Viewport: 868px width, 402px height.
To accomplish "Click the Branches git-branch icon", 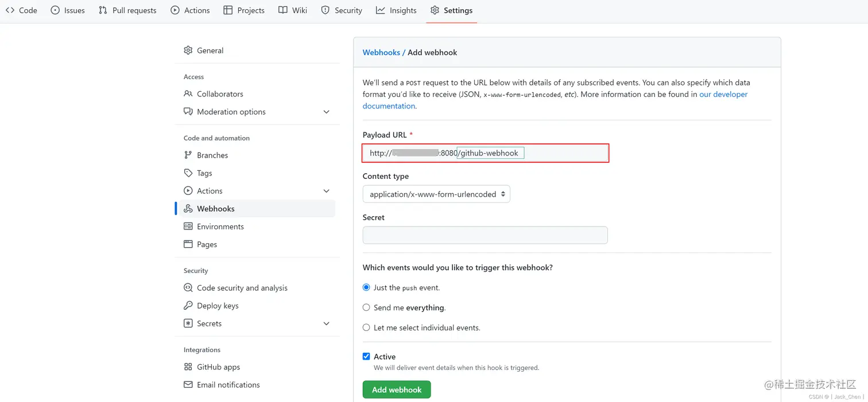I will tap(188, 155).
